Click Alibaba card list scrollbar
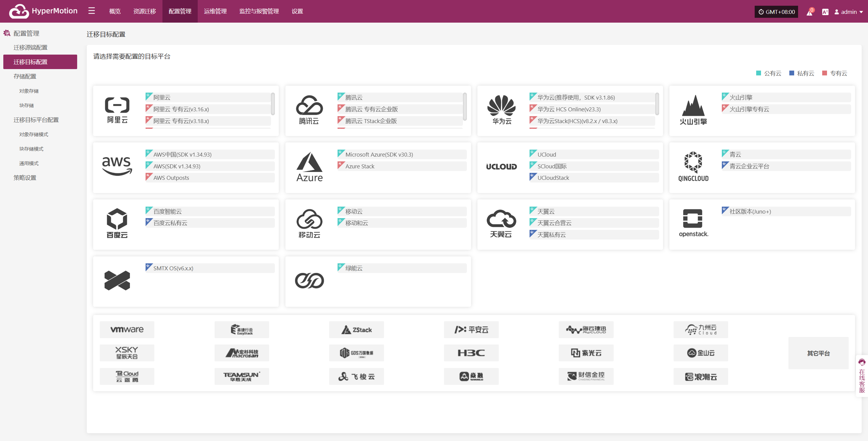Image resolution: width=868 pixels, height=441 pixels. [x=272, y=104]
